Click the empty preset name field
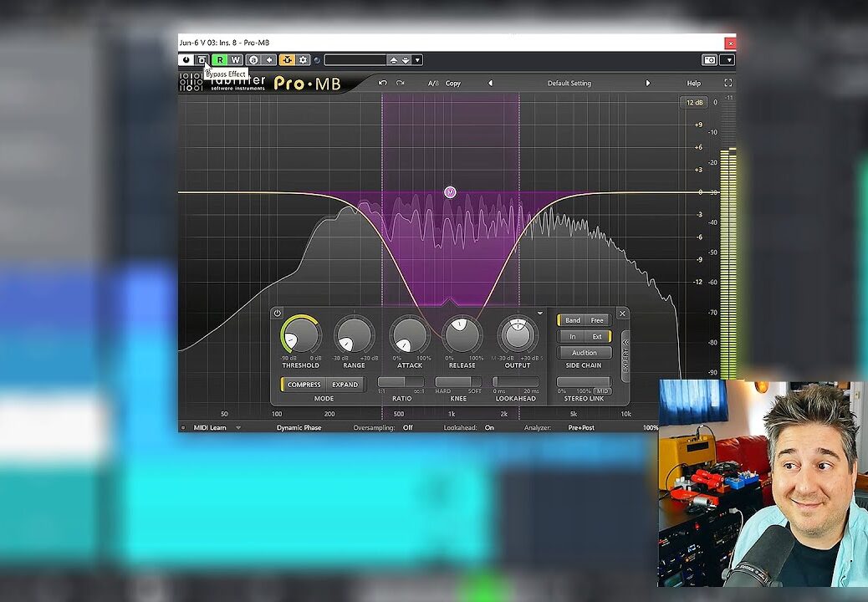The image size is (868, 602). point(355,59)
